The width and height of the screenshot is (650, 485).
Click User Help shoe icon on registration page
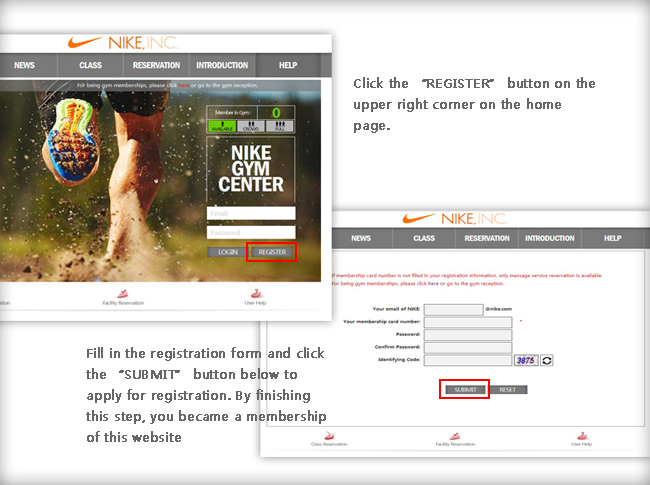pos(582,435)
